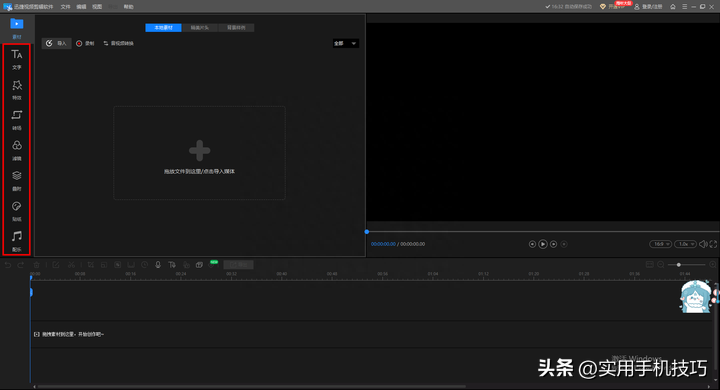The image size is (720, 390).
Task: Open the 1.0x playback speed dropdown
Action: click(686, 244)
